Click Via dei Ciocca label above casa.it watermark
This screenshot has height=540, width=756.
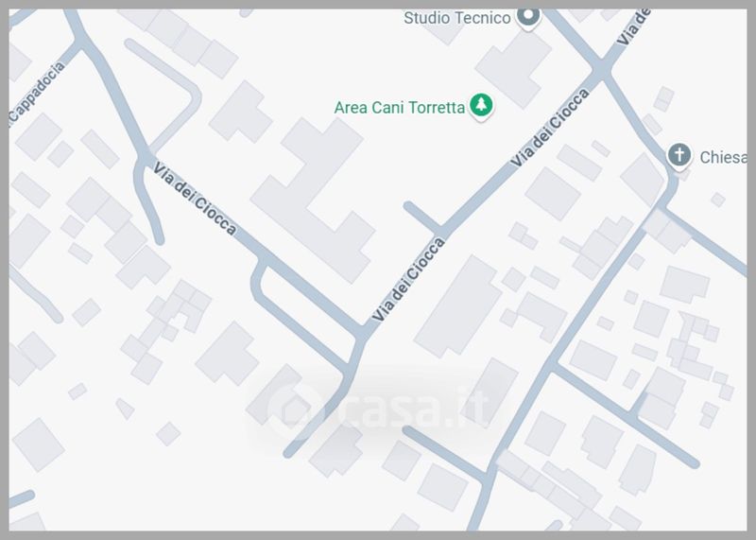coord(408,279)
